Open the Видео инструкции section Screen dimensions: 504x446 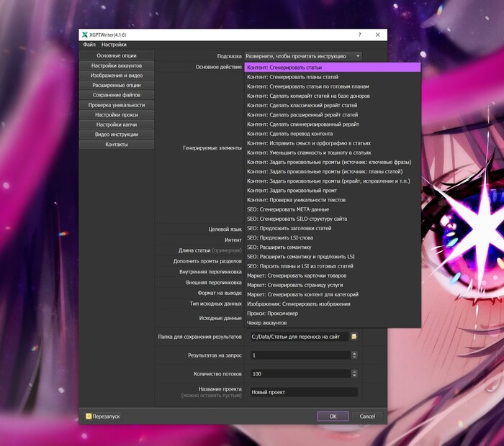click(x=116, y=135)
